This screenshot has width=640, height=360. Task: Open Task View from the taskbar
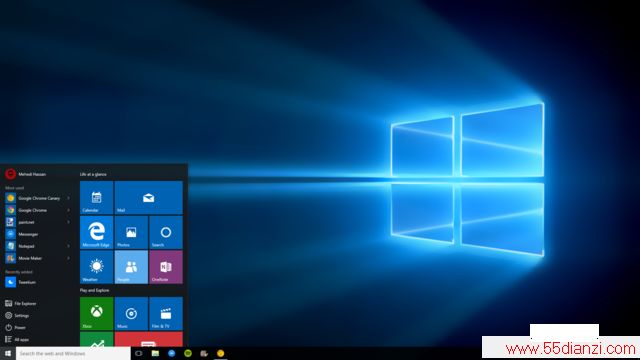tap(139, 353)
